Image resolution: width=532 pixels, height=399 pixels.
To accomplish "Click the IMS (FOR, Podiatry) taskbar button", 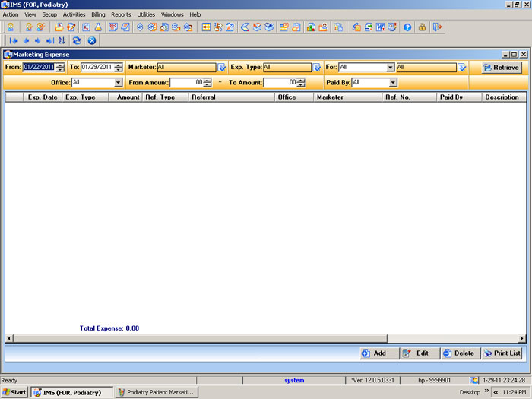I will (72, 392).
